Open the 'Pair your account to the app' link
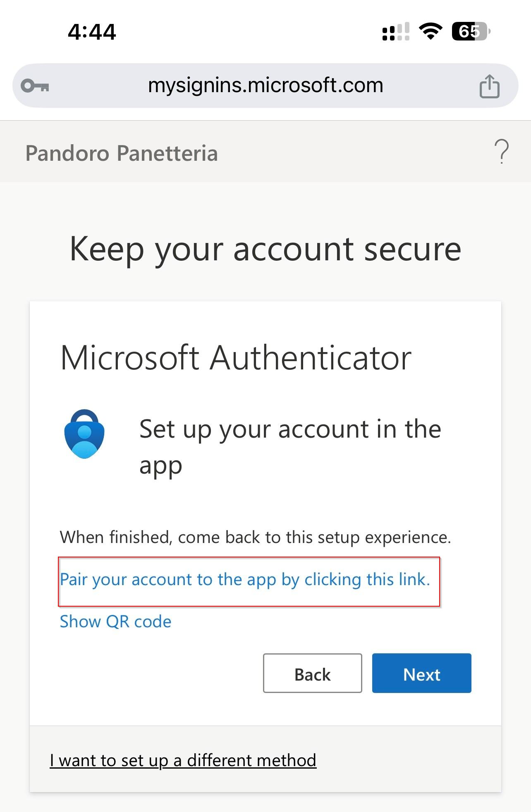The height and width of the screenshot is (812, 531). tap(245, 580)
